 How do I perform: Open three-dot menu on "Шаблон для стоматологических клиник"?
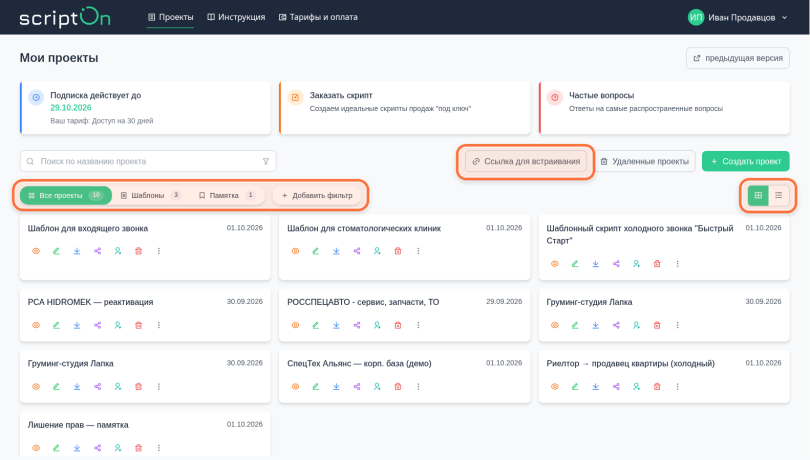[x=418, y=251]
